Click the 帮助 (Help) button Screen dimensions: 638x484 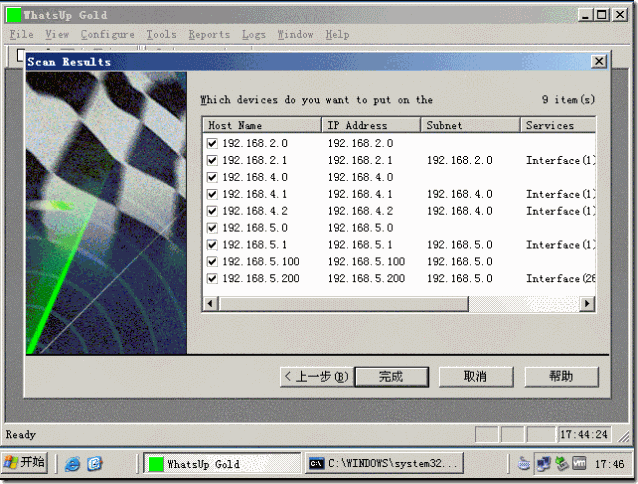[562, 377]
